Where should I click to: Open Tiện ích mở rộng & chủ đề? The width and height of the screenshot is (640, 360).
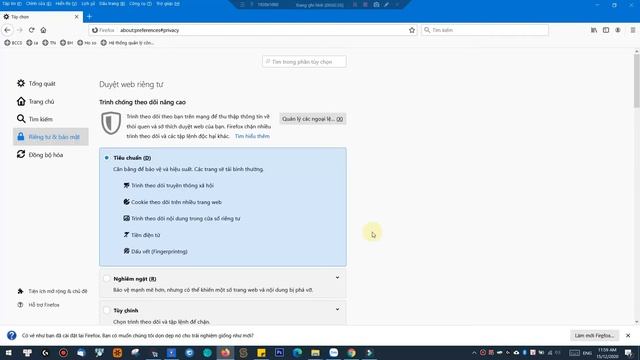(52, 291)
